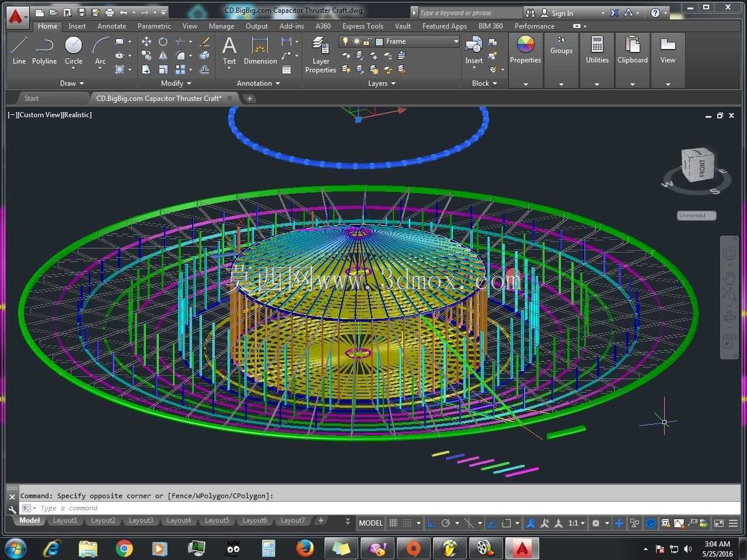Add a new file tab with plus
This screenshot has width=747, height=560.
(249, 99)
